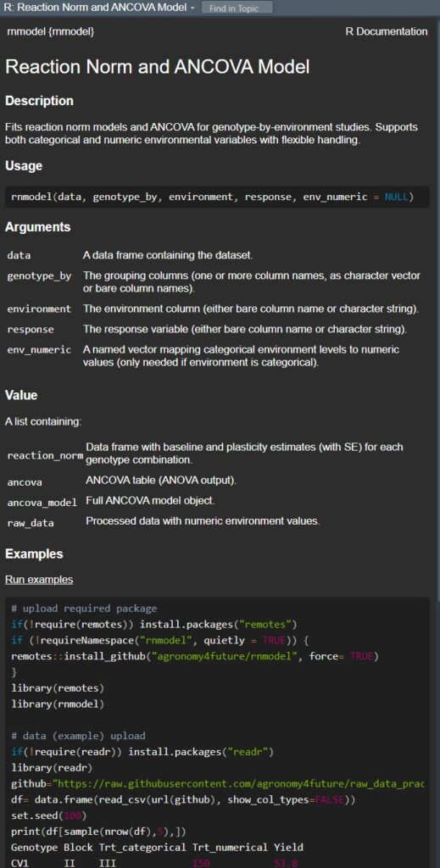
Task: Click the Value section heading
Action: click(21, 395)
